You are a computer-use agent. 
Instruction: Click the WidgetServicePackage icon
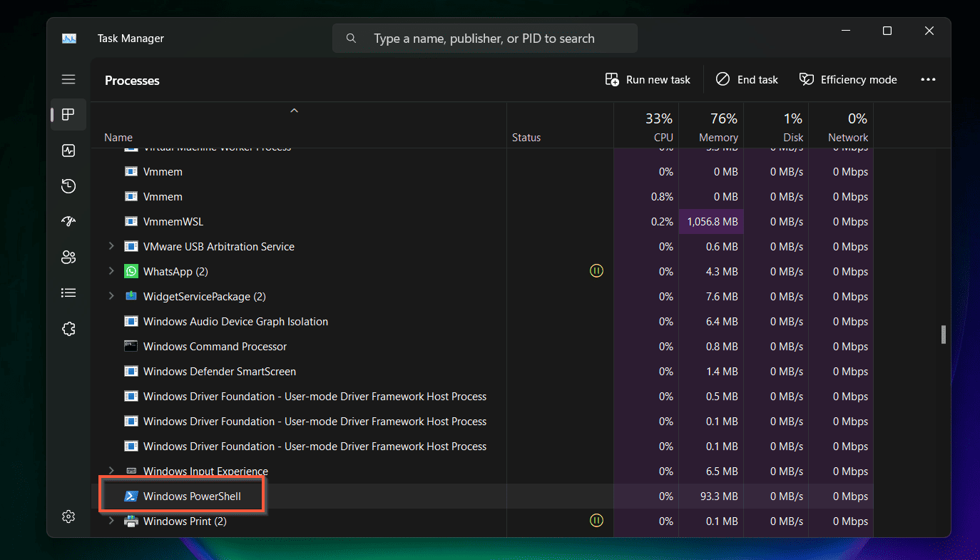tap(131, 297)
